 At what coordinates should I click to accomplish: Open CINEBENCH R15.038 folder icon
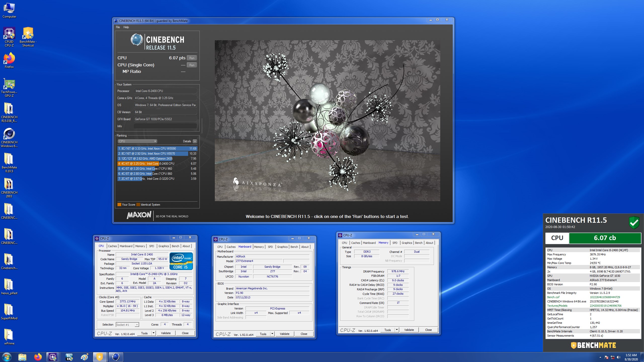tap(9, 113)
